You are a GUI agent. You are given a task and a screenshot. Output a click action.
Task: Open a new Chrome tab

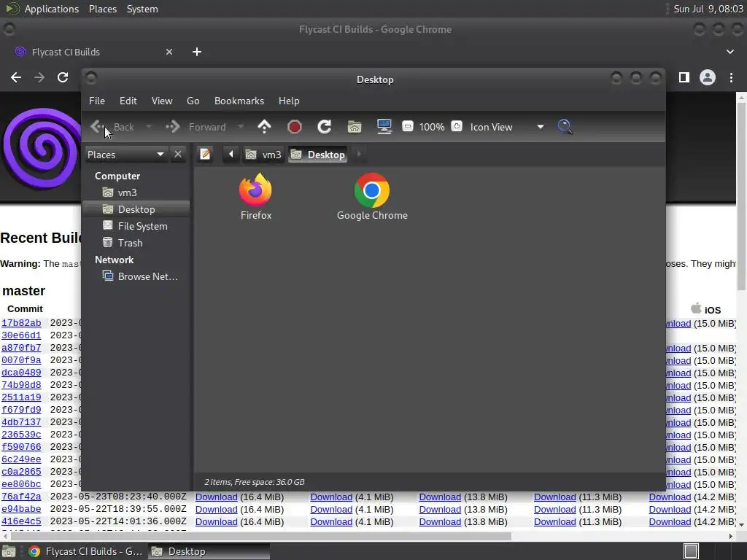point(197,52)
